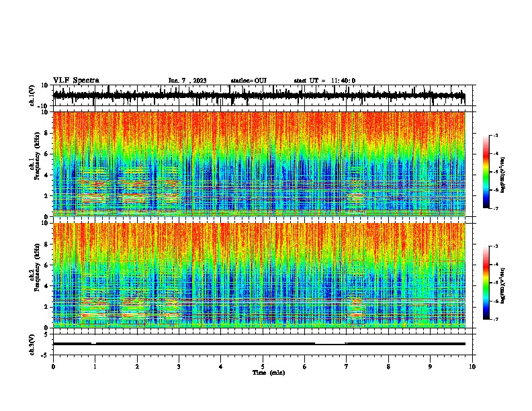Click the time axis tick label "8"
Image resolution: width=532 pixels, height=411 pixels.
click(x=388, y=367)
